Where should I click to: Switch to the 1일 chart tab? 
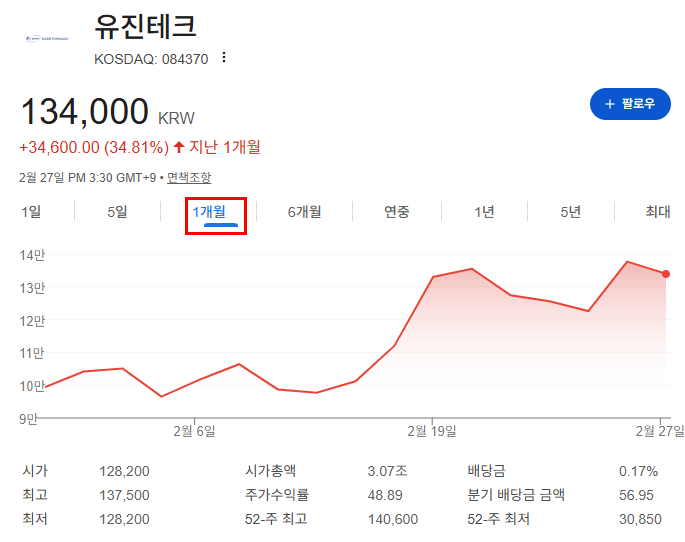(31, 212)
